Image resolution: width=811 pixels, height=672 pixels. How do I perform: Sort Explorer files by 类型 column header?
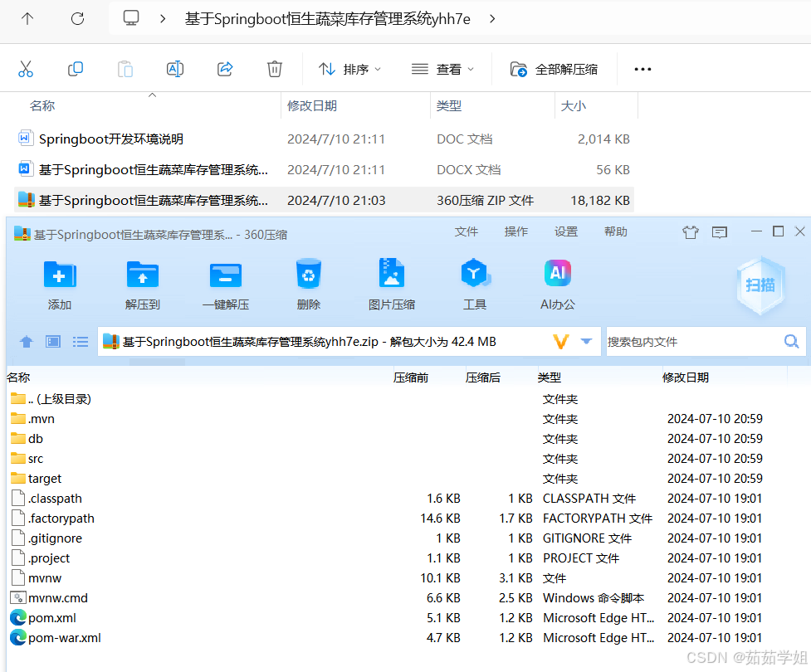pyautogui.click(x=449, y=106)
